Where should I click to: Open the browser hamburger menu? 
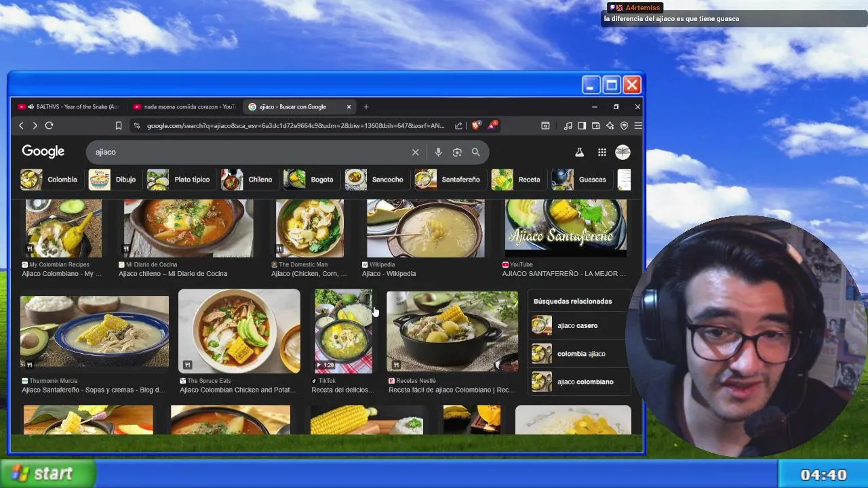[x=637, y=125]
